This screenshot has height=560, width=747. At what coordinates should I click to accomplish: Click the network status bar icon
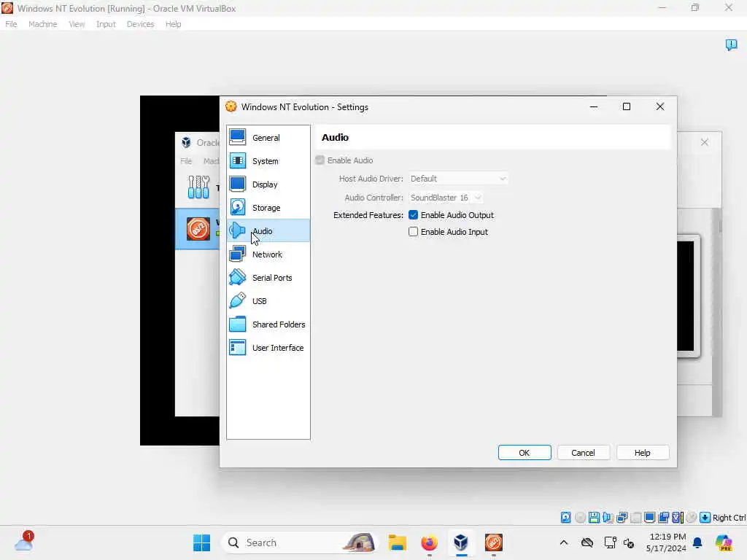point(622,518)
